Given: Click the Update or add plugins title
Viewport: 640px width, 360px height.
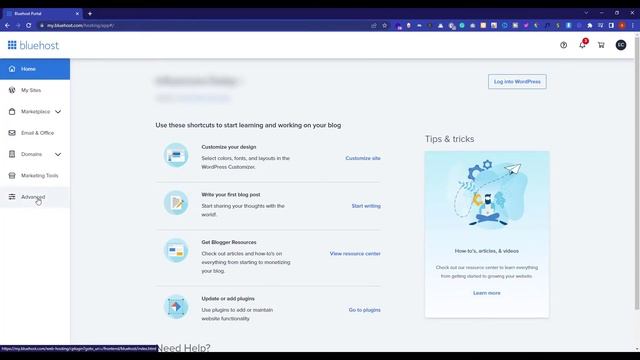Looking at the screenshot, I should tap(228, 298).
